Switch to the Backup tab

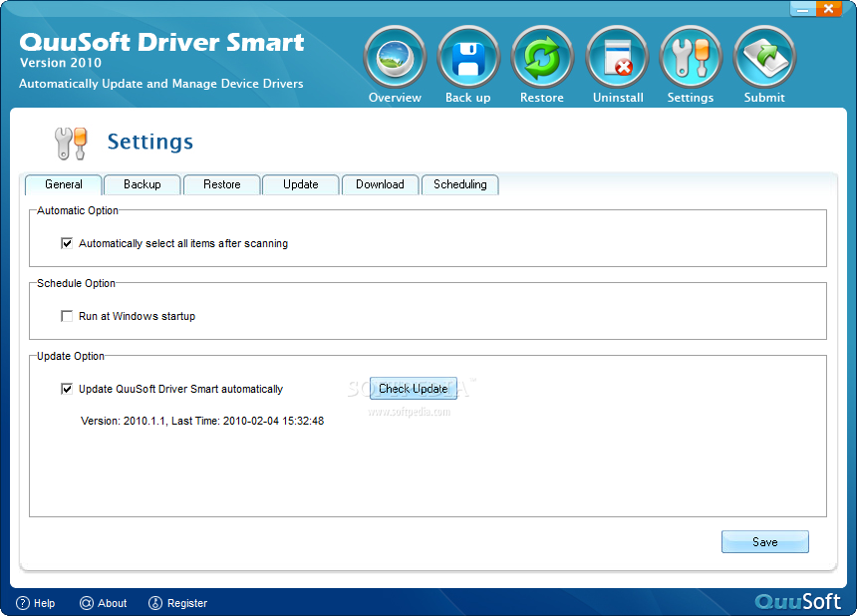(143, 184)
